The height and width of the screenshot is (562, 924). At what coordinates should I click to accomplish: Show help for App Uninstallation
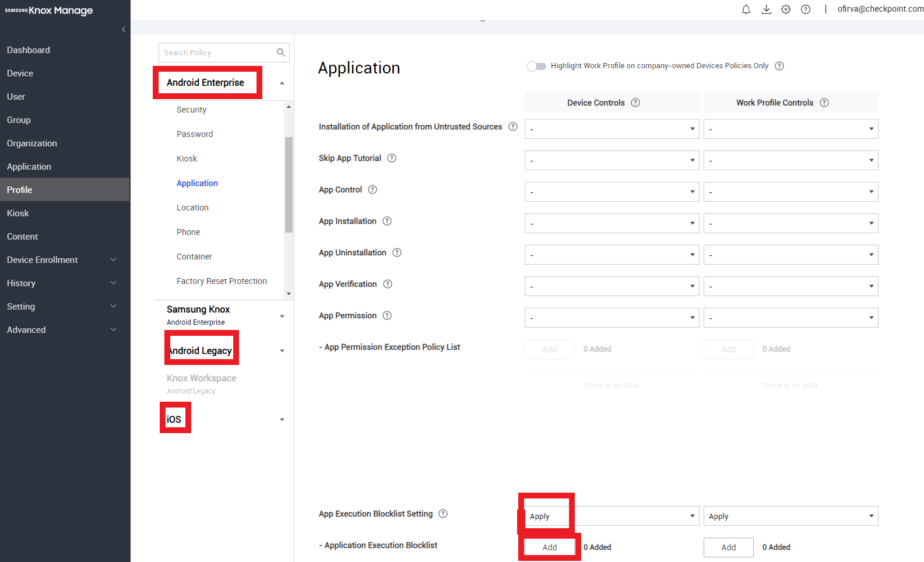click(397, 252)
